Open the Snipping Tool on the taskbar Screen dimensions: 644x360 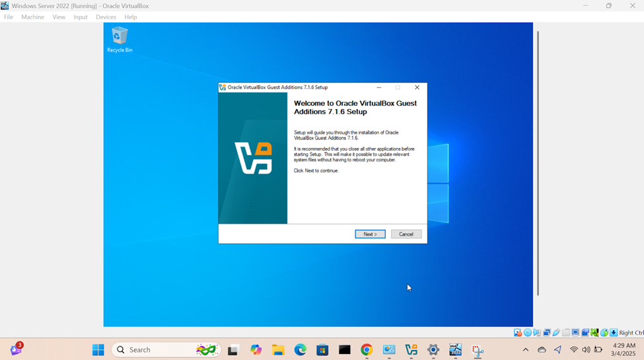478,351
